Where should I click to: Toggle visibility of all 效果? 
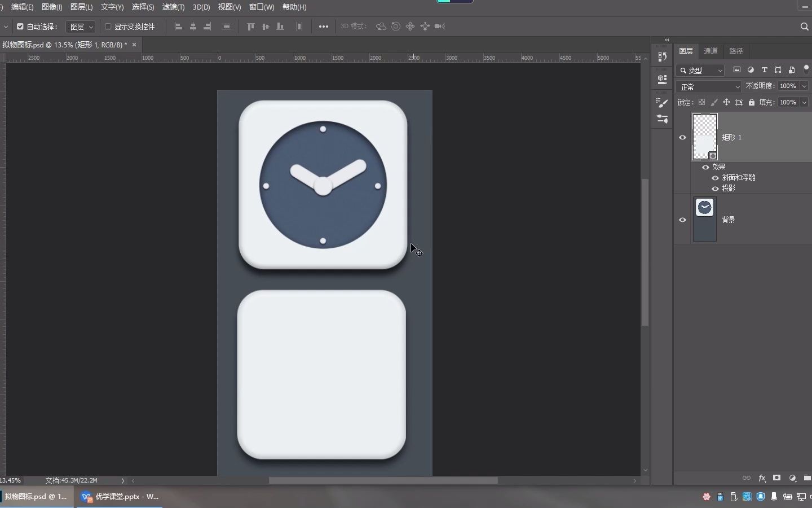pyautogui.click(x=705, y=167)
